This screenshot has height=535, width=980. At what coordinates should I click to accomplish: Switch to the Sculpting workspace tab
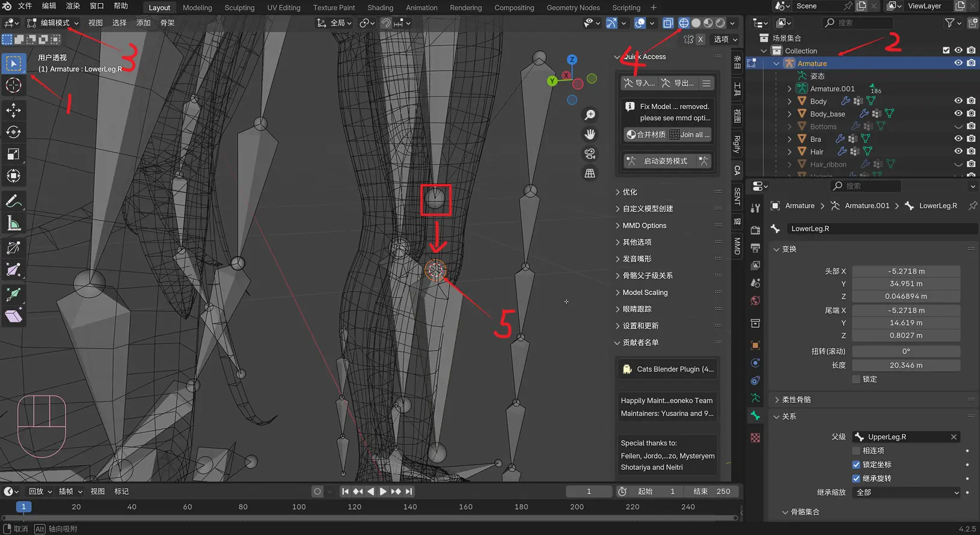(239, 8)
